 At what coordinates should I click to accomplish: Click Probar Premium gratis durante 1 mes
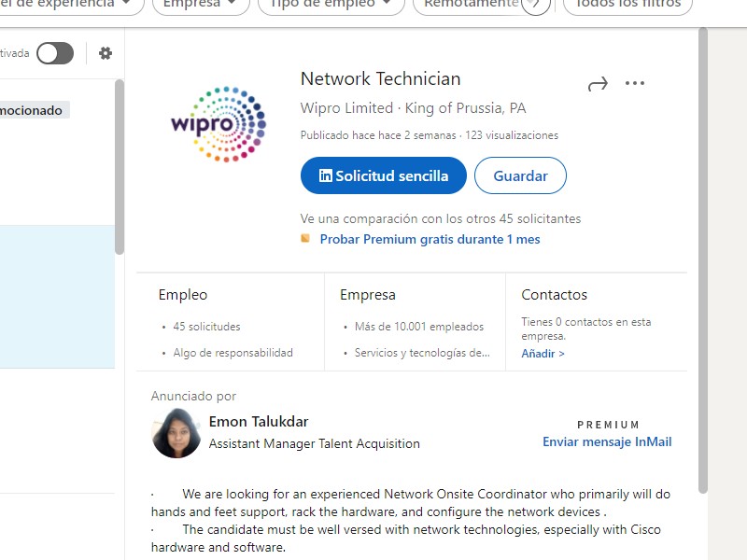coord(430,239)
